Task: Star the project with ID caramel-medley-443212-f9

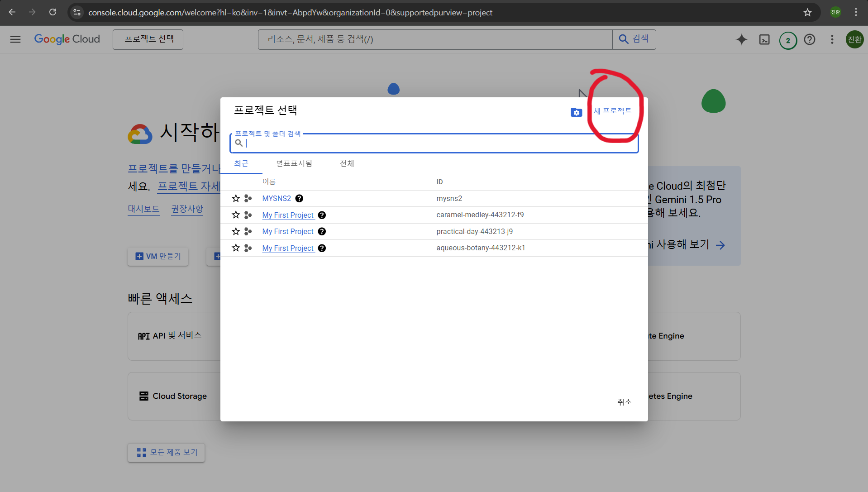Action: (236, 215)
